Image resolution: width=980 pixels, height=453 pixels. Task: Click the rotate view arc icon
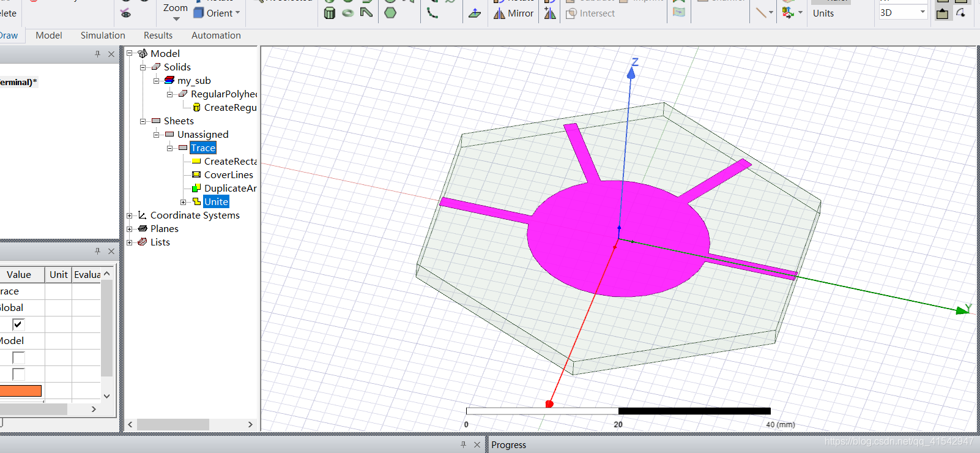(961, 13)
